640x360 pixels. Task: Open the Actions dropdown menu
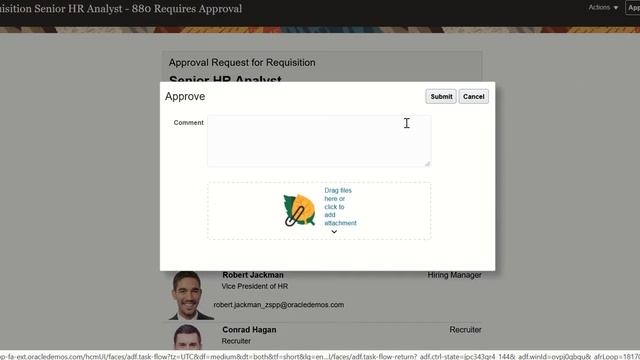point(603,7)
